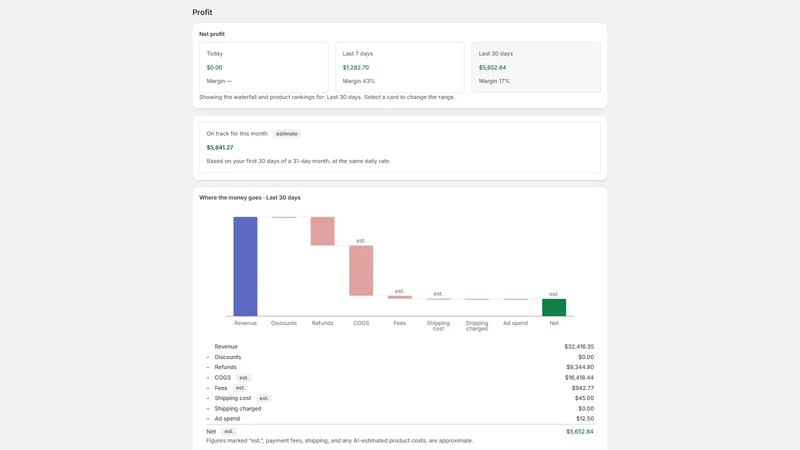Click Where the money goes heading
The image size is (800, 450).
point(249,197)
